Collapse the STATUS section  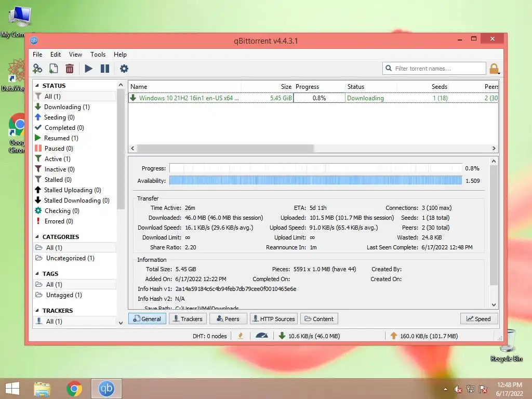37,86
